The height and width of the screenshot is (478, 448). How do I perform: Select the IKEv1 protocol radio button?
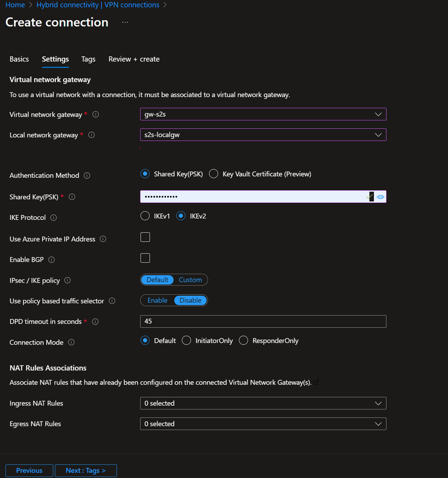point(145,216)
